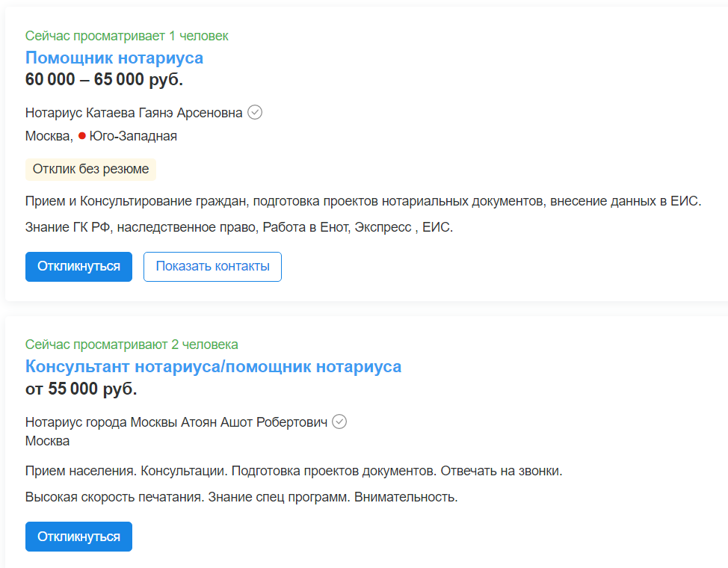
Task: Open Консультант нотариуса/помощник нотариуса vacancy
Action: pos(213,366)
